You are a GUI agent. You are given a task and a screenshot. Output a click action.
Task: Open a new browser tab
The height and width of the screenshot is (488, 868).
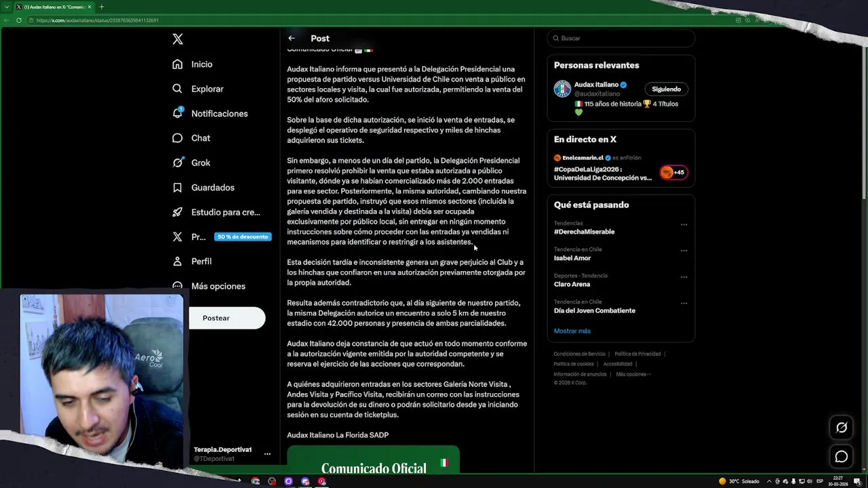(x=102, y=7)
